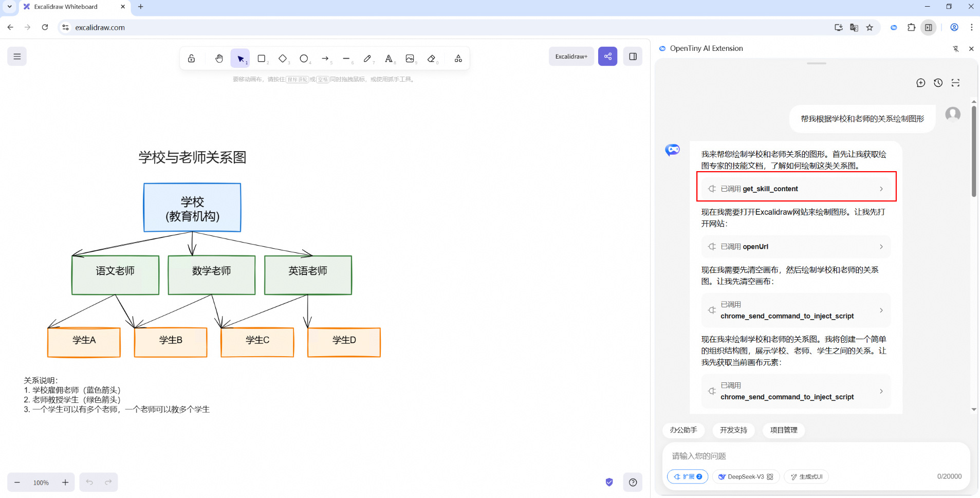The height and width of the screenshot is (498, 980).
Task: Click the encryption shield icon
Action: point(609,483)
